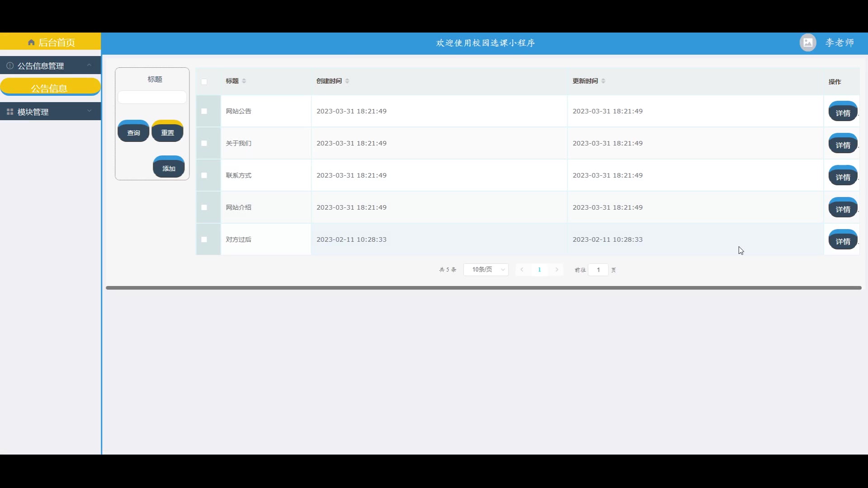
Task: Toggle the select-all header checkbox
Action: (204, 82)
